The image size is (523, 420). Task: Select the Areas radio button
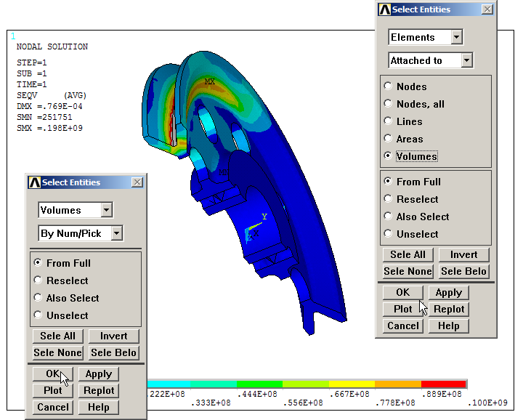(x=388, y=139)
